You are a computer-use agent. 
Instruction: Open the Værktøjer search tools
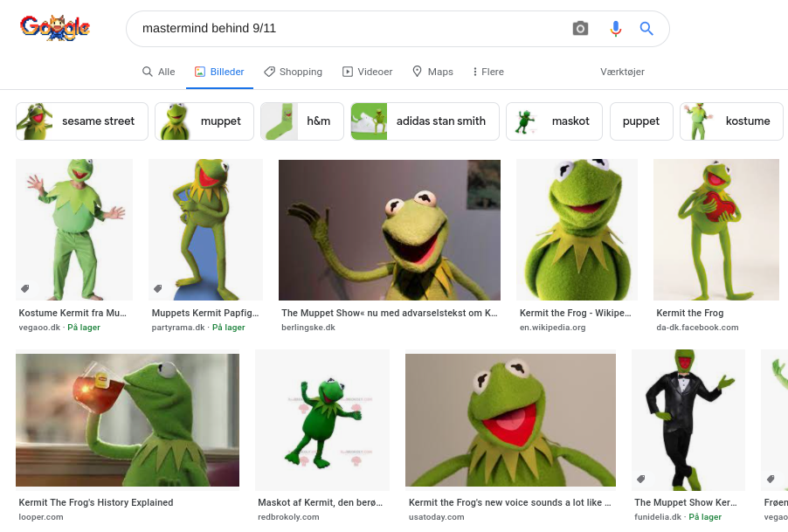pyautogui.click(x=621, y=72)
